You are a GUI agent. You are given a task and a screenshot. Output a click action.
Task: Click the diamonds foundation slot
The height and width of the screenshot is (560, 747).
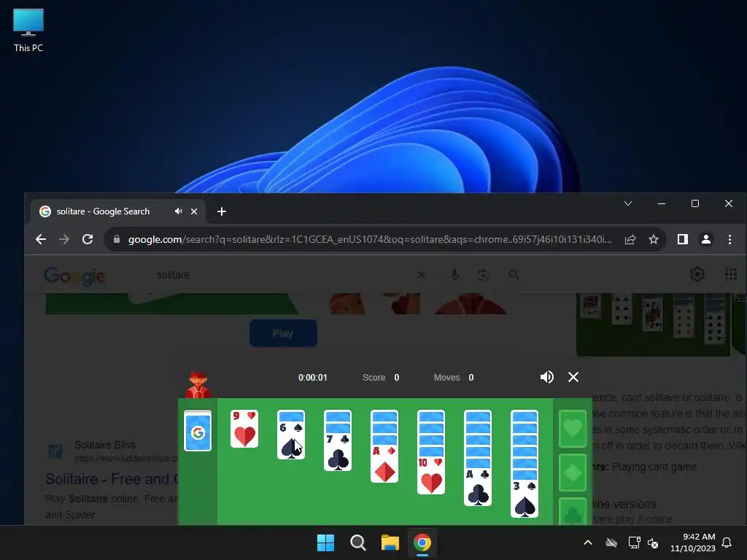tap(573, 472)
